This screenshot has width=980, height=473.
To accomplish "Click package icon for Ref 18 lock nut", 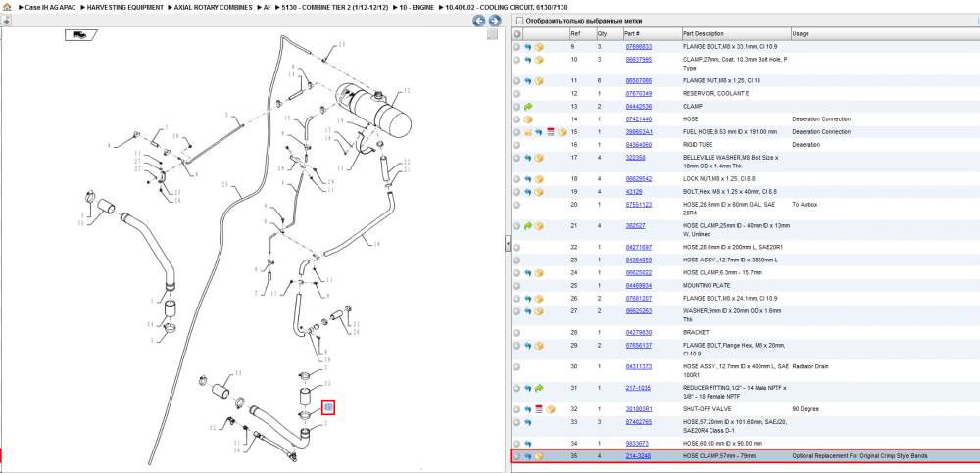I will [x=539, y=178].
